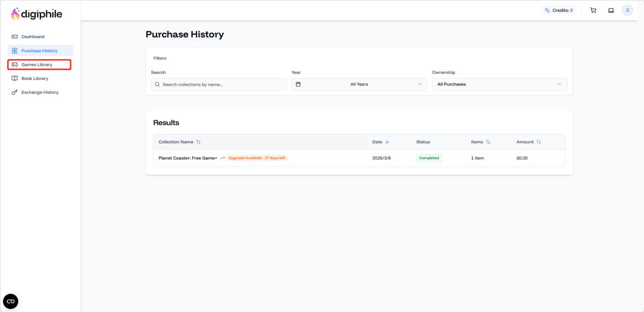The image size is (644, 312).
Task: Click the Credits coin badge
Action: click(558, 10)
